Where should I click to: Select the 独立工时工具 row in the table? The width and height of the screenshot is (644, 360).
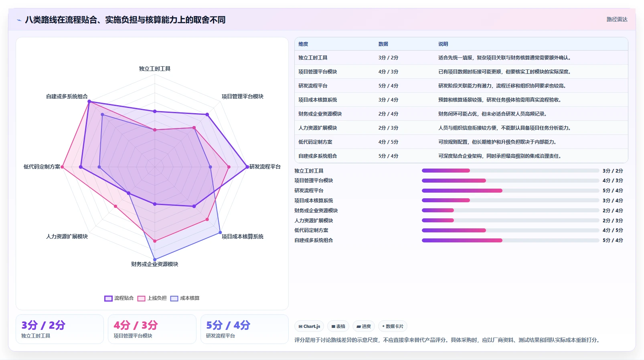[x=461, y=58]
